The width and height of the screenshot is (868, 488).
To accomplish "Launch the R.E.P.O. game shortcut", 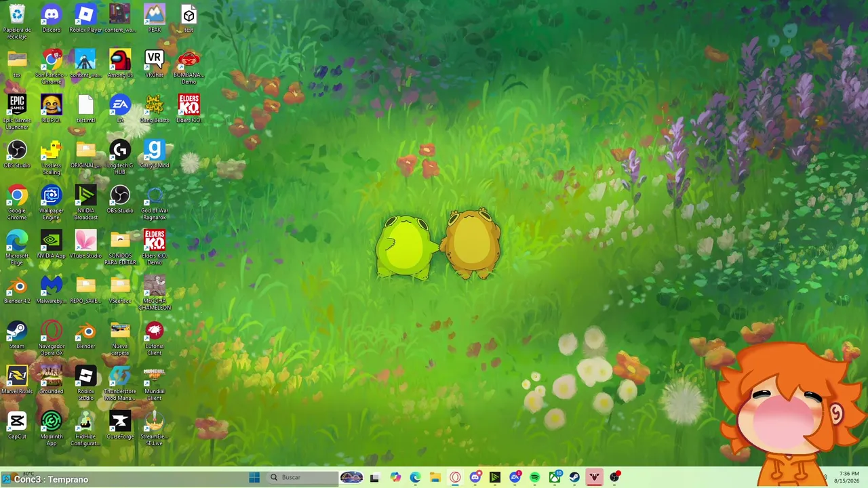I will point(52,109).
